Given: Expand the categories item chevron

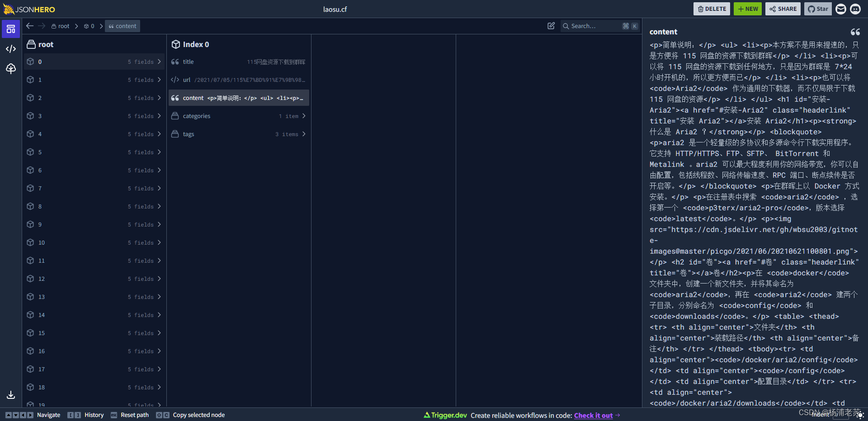Looking at the screenshot, I should click(304, 116).
